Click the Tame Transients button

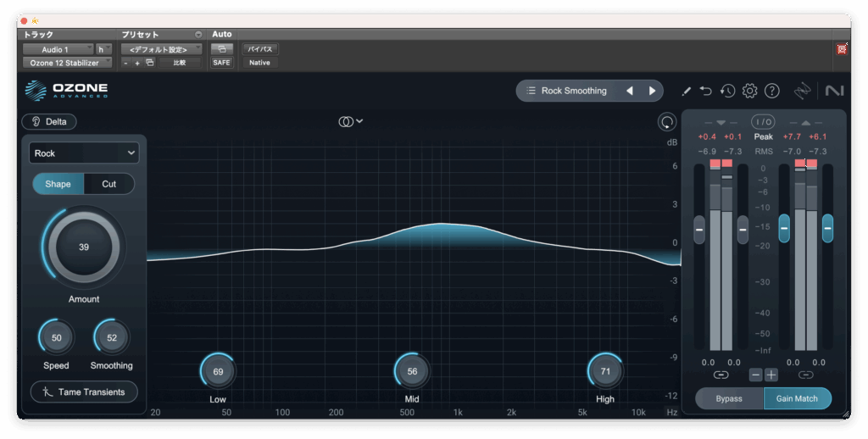[x=84, y=392]
